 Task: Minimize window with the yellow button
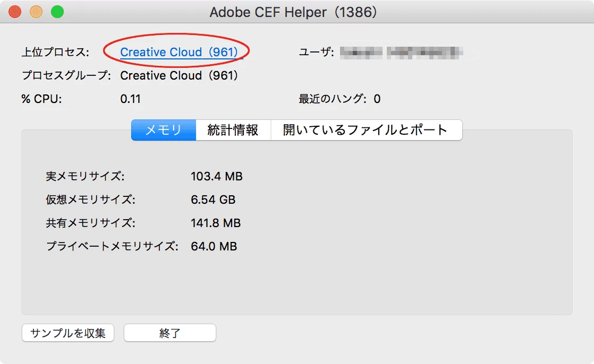(36, 12)
